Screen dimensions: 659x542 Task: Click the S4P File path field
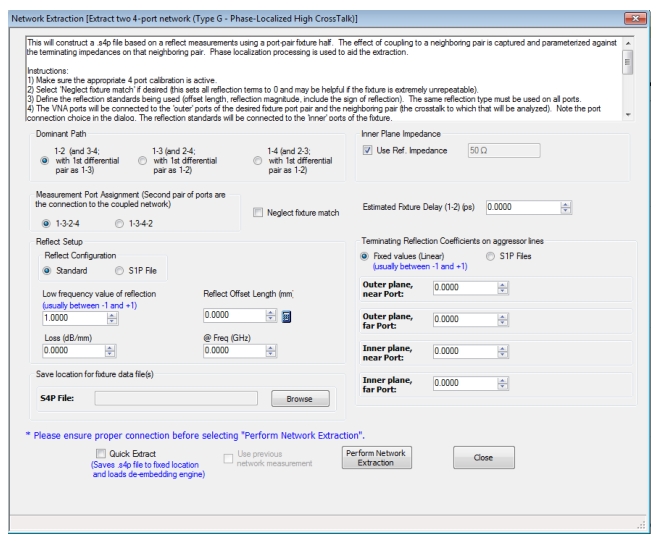(x=176, y=398)
